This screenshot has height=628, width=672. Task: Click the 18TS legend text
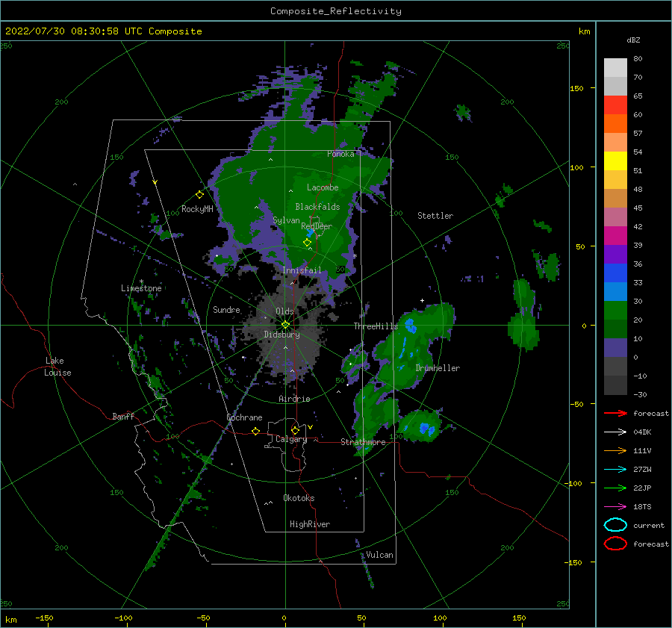tap(642, 507)
